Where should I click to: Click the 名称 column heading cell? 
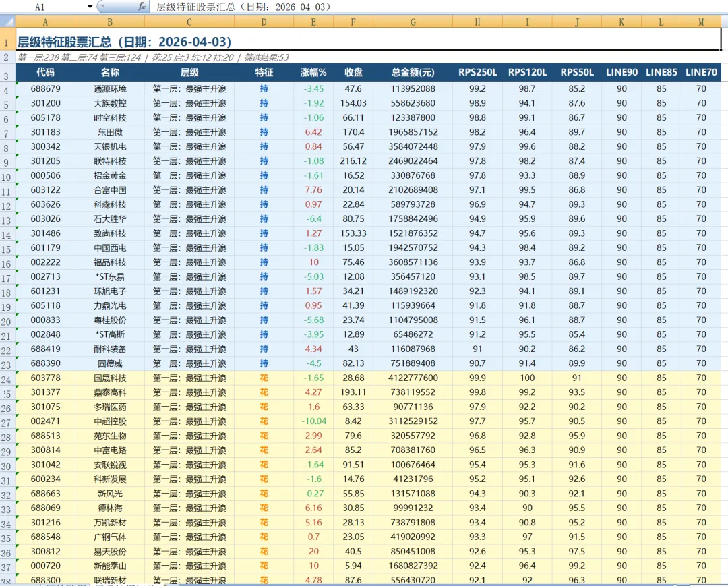click(110, 72)
